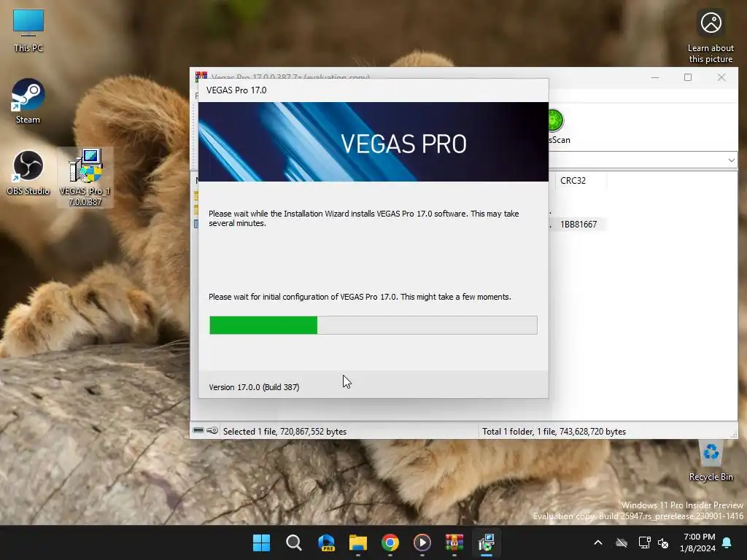The height and width of the screenshot is (560, 747).
Task: Switch to the VEGAS installer taskbar icon
Action: (487, 542)
